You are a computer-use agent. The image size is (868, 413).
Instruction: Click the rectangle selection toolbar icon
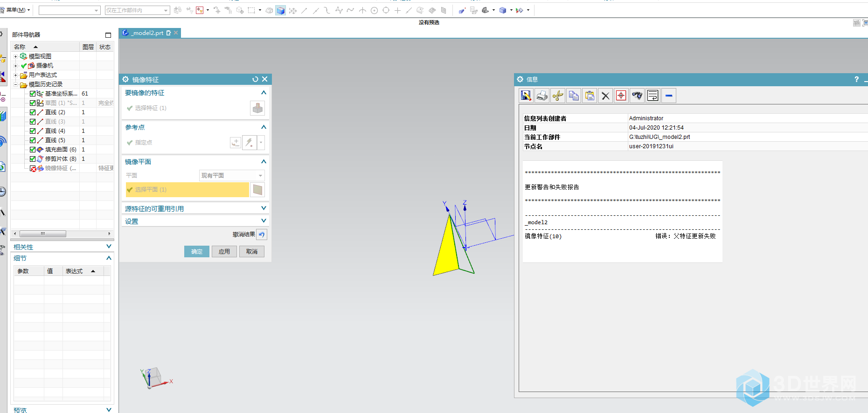click(x=251, y=10)
